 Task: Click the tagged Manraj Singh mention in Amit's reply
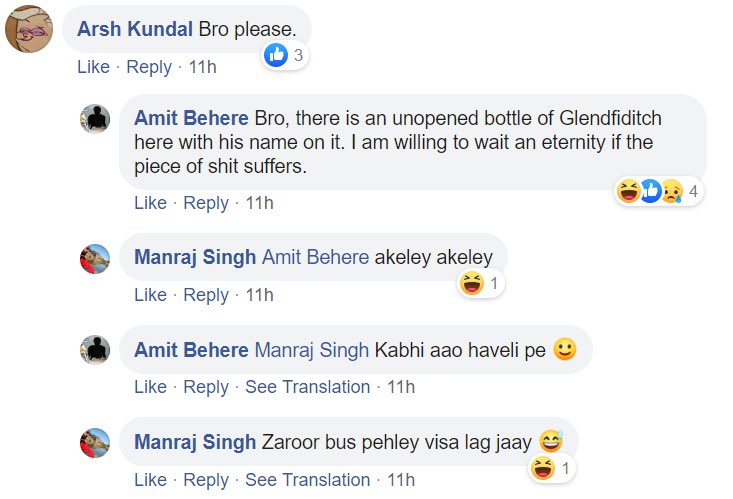coord(311,350)
